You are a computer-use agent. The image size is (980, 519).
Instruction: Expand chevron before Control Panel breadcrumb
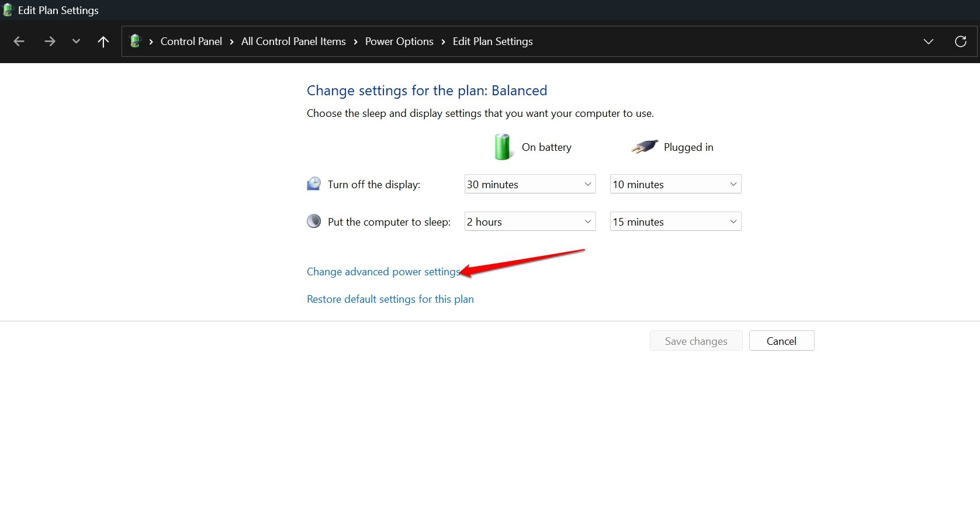151,41
